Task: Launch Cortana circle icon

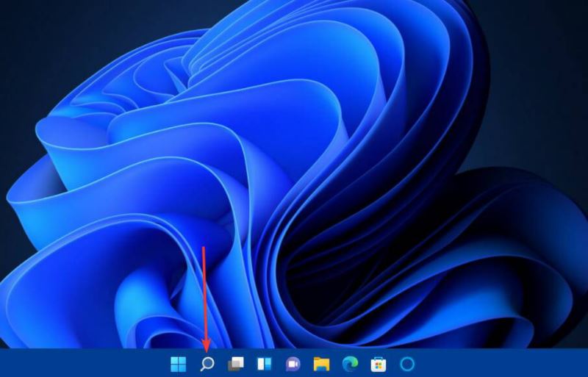Action: 407,364
